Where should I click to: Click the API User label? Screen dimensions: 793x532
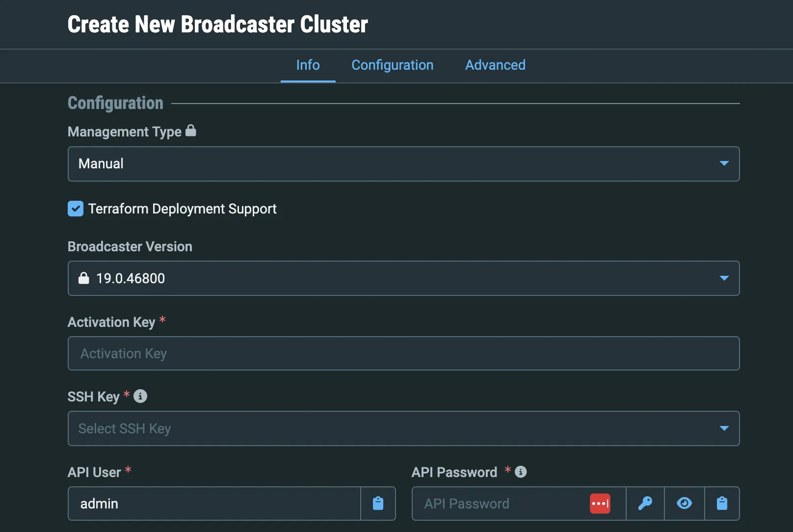click(x=94, y=472)
